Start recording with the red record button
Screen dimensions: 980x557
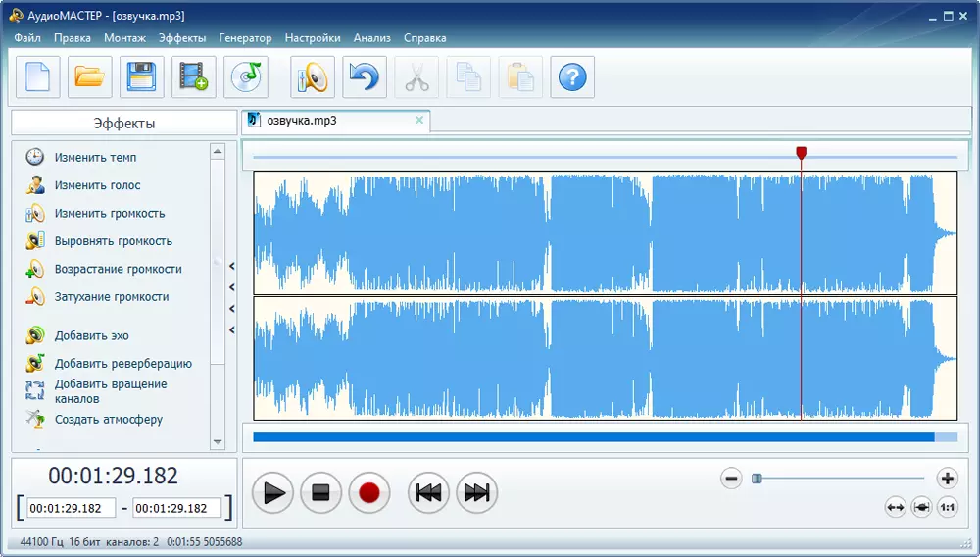(368, 493)
